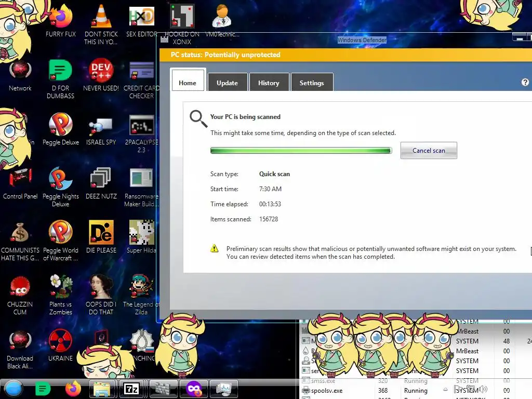Open the 2PACALYPSE 2.3 desktop icon

click(141, 125)
